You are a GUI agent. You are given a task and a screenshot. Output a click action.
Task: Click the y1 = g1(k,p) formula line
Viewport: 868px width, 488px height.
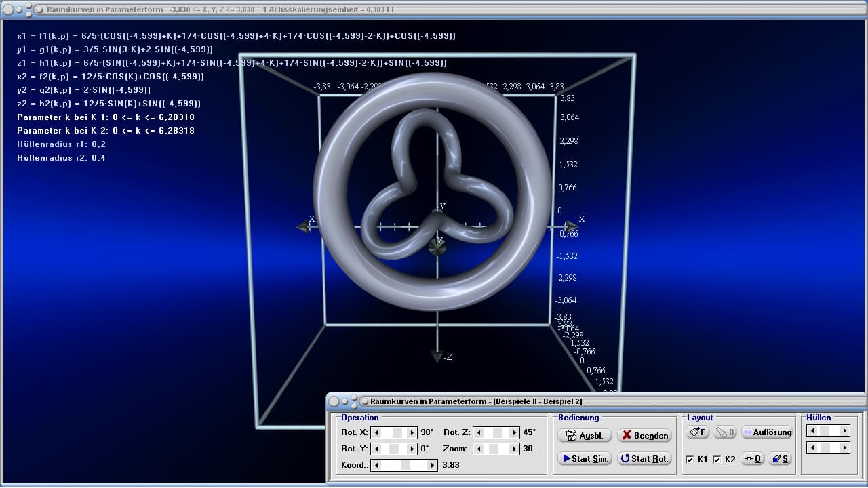pos(115,49)
